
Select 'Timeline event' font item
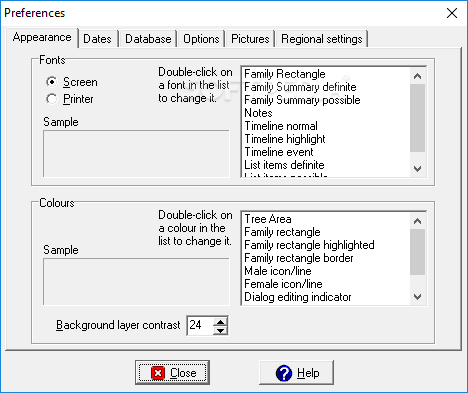pos(325,152)
